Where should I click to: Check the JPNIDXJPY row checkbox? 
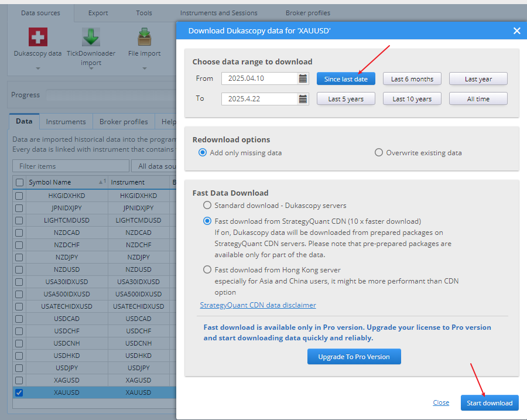pos(19,208)
